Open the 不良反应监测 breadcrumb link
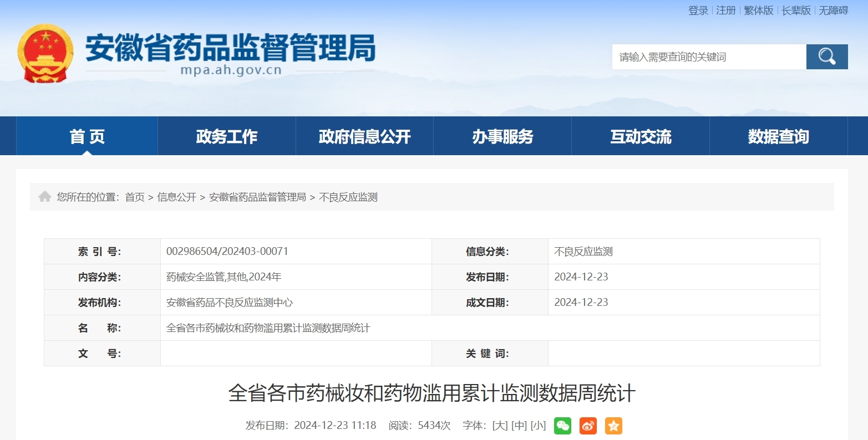The width and height of the screenshot is (868, 440). pos(349,197)
